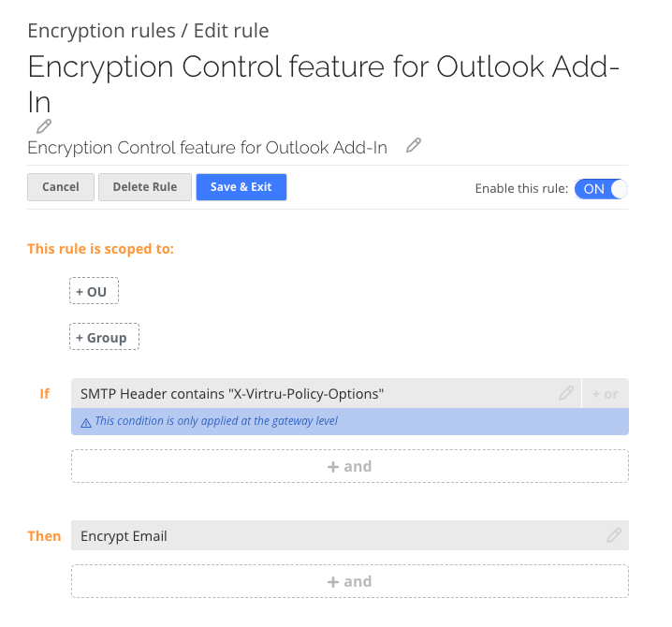The height and width of the screenshot is (627, 672).
Task: Click the gateway warning triangle icon
Action: point(86,423)
